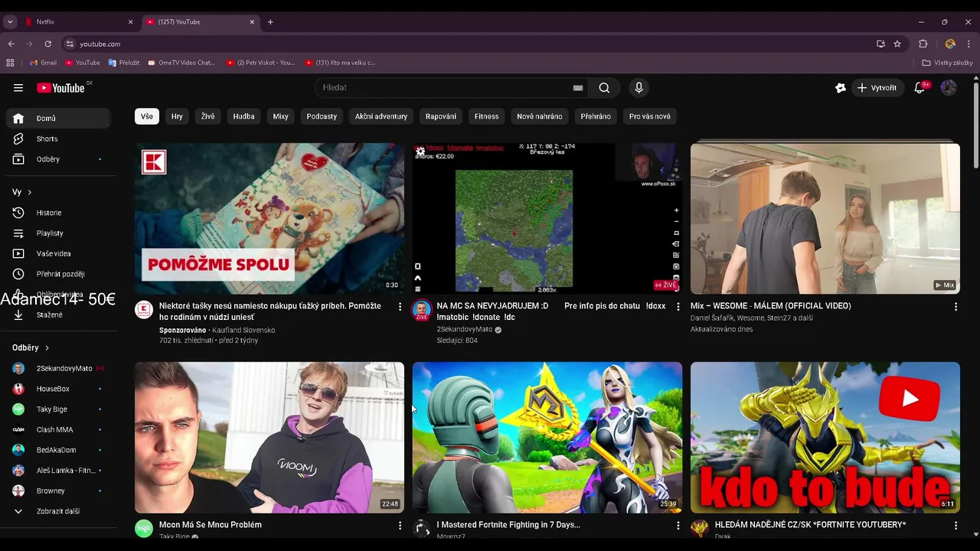Image resolution: width=980 pixels, height=551 pixels.
Task: Open Playlisty in the sidebar
Action: tap(58, 233)
